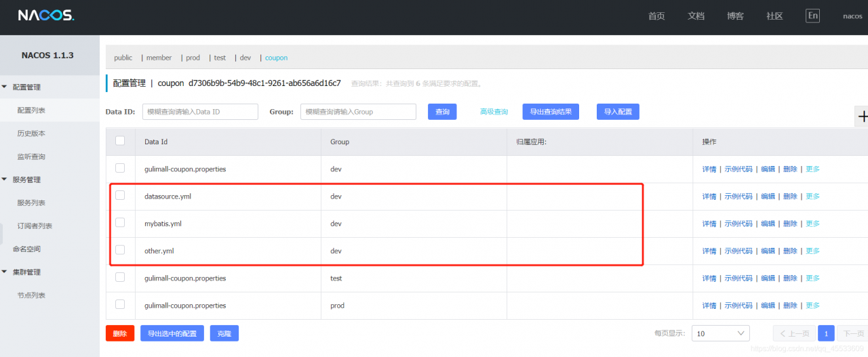This screenshot has width=868, height=357.
Task: Switch to the test namespace tab
Action: tap(220, 58)
